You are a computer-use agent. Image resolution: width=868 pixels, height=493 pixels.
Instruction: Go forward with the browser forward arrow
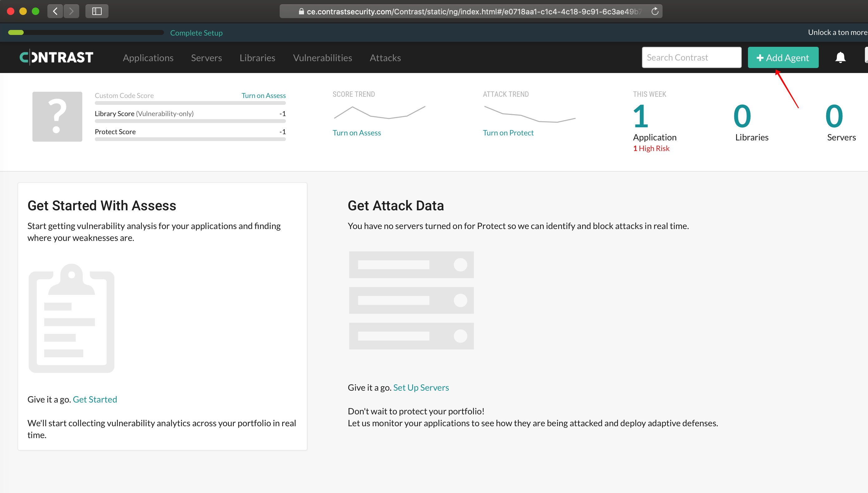click(71, 11)
